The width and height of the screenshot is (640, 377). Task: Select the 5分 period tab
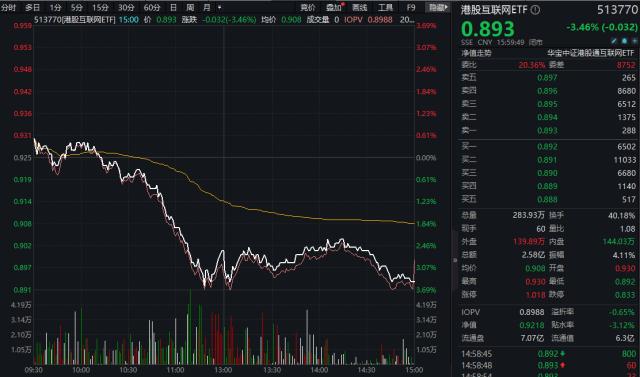coord(76,7)
